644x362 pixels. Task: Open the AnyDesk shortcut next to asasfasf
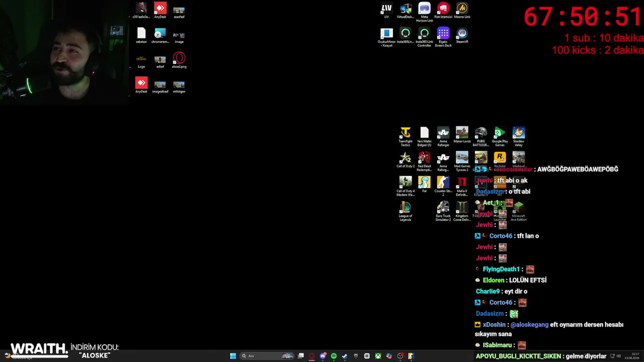tap(160, 11)
